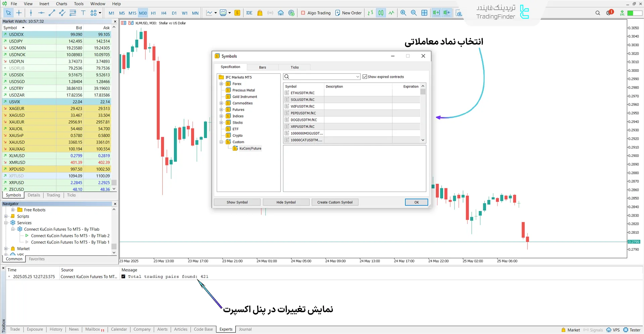Select the Trendline drawing tool
Viewport: 644px width, 334px height.
pos(52,13)
